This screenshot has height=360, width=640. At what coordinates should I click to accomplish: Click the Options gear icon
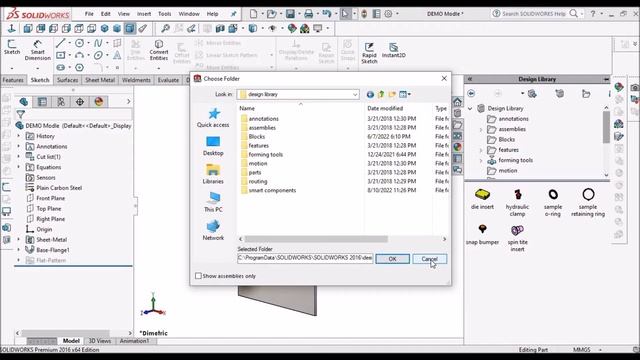pos(388,14)
